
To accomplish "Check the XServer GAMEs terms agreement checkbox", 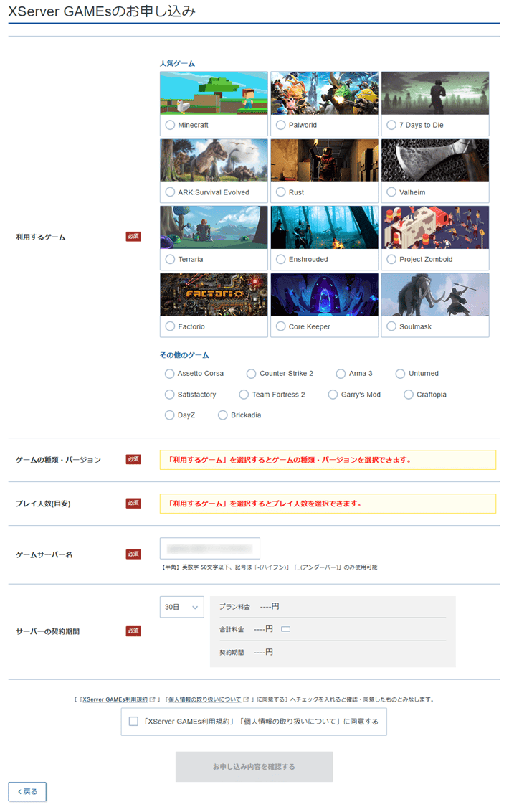I will [133, 722].
